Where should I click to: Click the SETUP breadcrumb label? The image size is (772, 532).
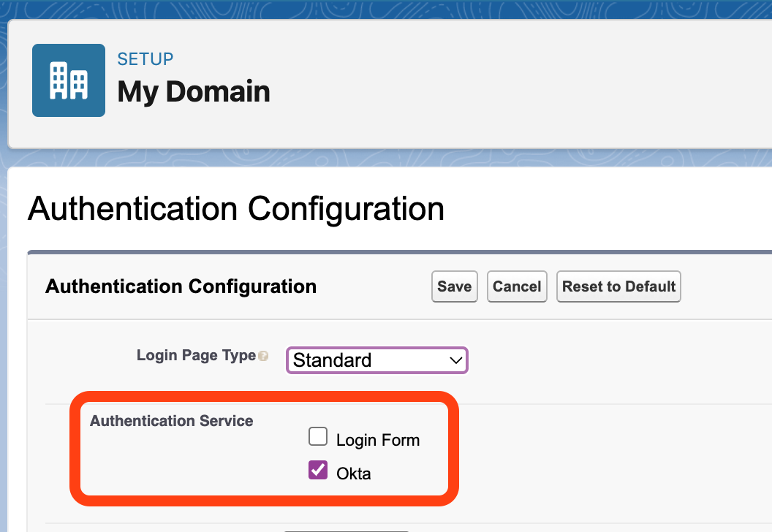pos(145,59)
